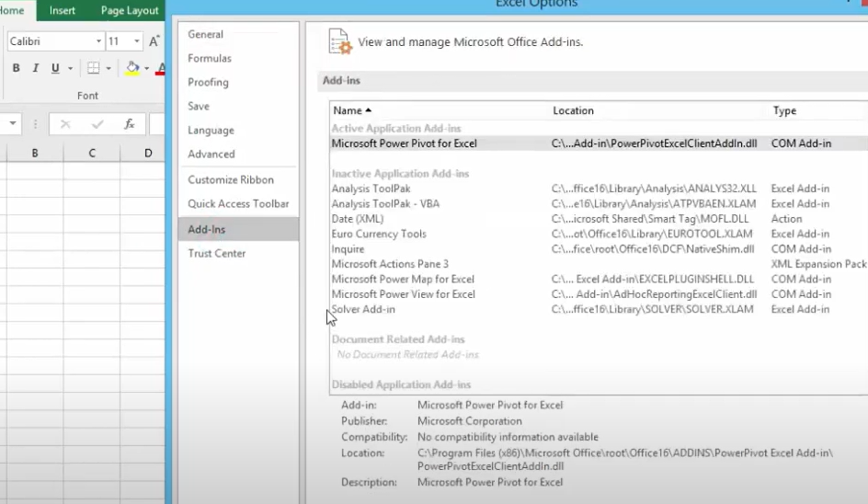
Task: Open the font size 11 dropdown
Action: coord(136,41)
